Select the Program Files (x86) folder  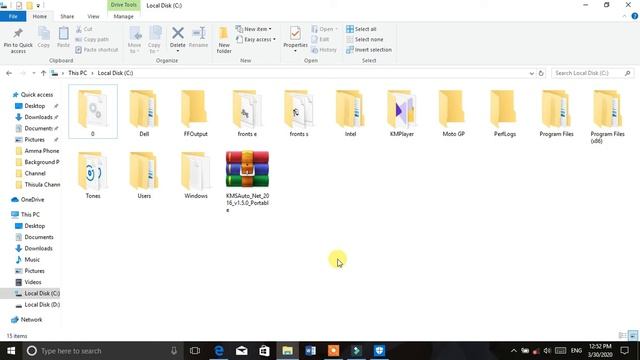click(x=607, y=116)
